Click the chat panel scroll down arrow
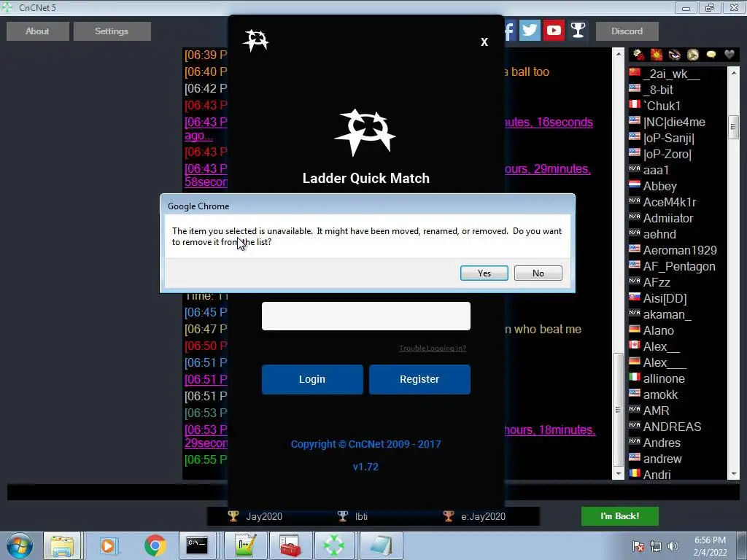The width and height of the screenshot is (747, 560). pyautogui.click(x=619, y=474)
